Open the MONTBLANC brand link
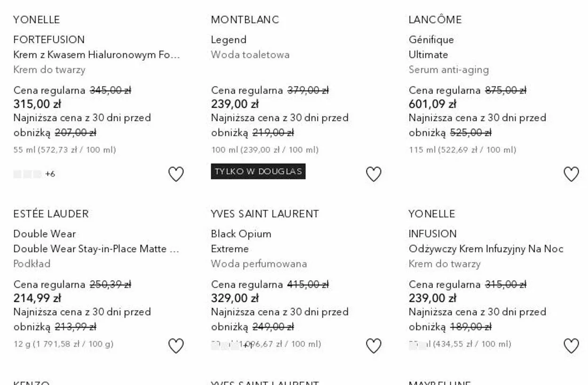The image size is (588, 385). click(245, 20)
